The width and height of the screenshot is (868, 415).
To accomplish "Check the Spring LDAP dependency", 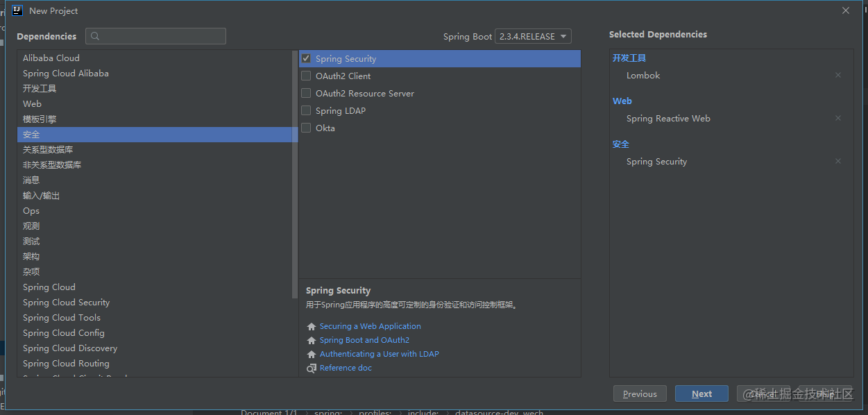I will (x=306, y=111).
